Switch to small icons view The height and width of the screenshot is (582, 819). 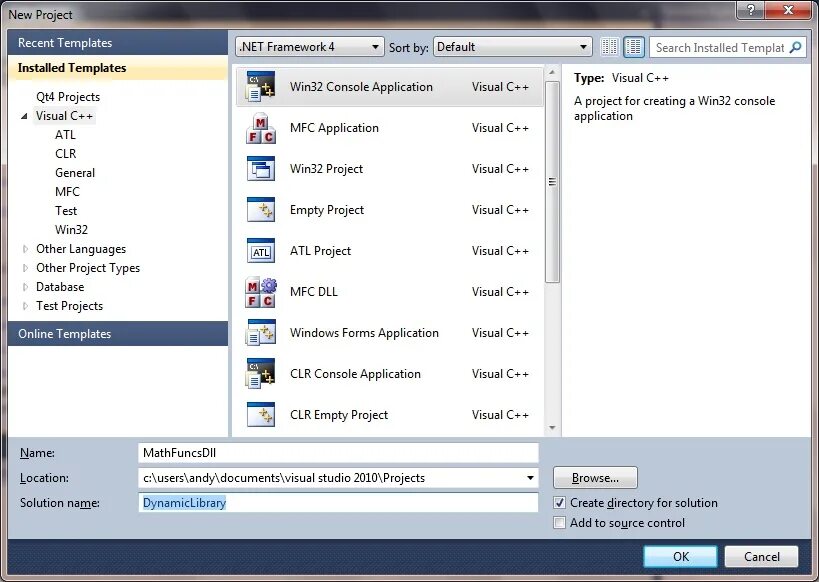(x=609, y=47)
